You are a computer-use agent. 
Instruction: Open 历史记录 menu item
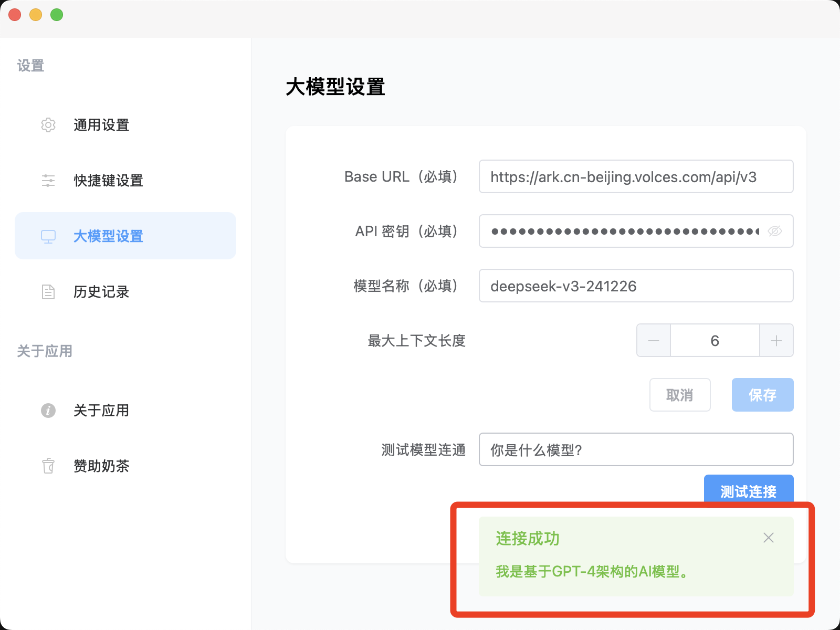[x=125, y=292]
